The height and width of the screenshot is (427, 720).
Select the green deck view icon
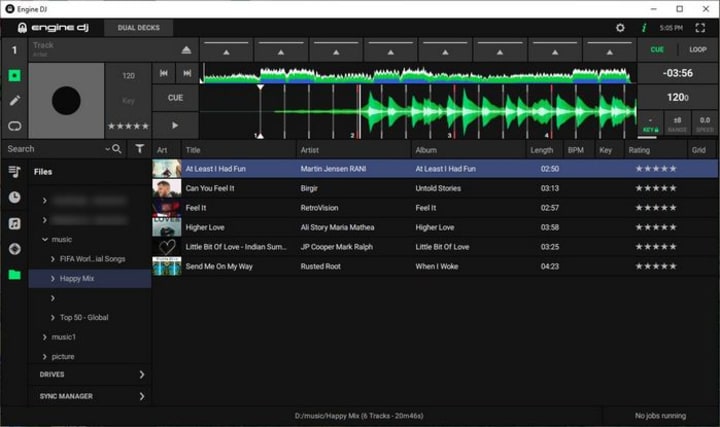[x=14, y=75]
